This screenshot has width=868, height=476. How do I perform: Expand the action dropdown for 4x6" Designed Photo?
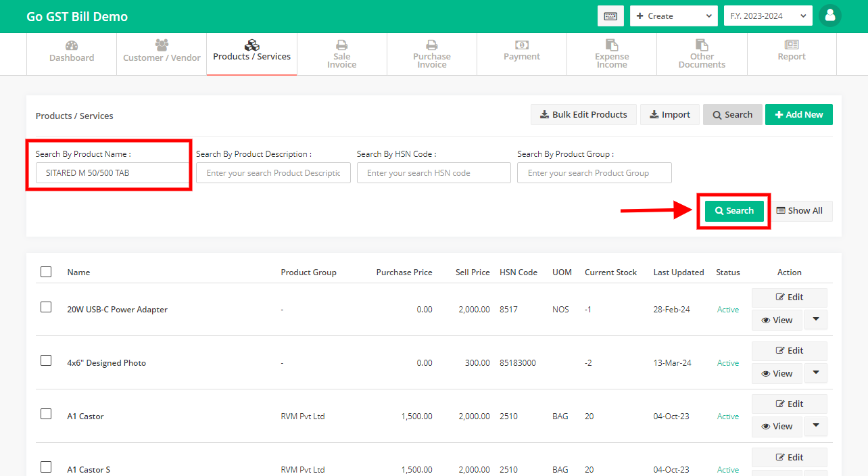816,373
